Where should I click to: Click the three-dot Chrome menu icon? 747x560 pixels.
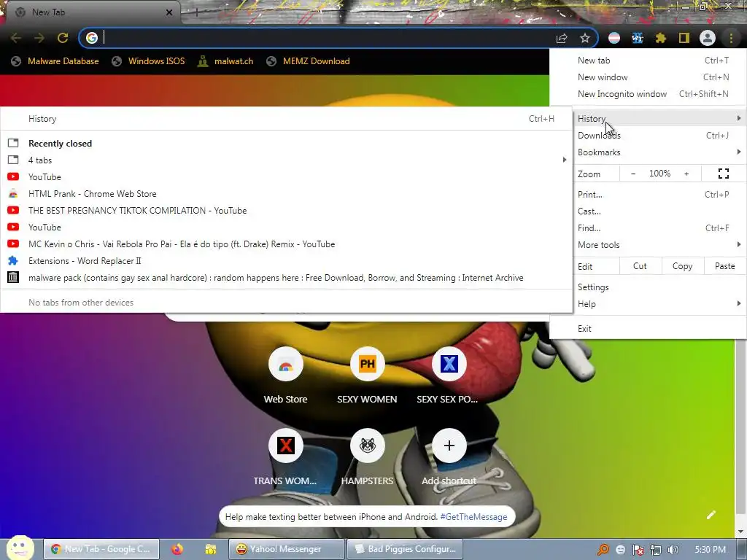pos(731,38)
